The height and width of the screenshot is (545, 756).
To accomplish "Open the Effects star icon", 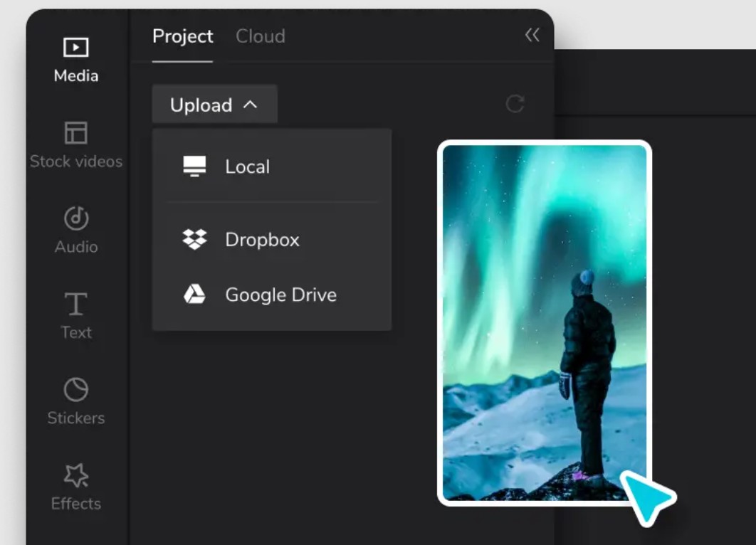I will [75, 475].
